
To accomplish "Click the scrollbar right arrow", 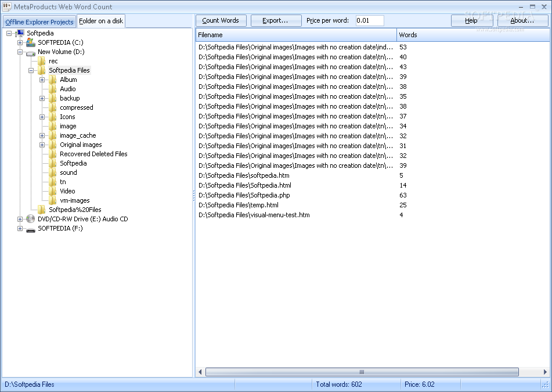I will 545,372.
